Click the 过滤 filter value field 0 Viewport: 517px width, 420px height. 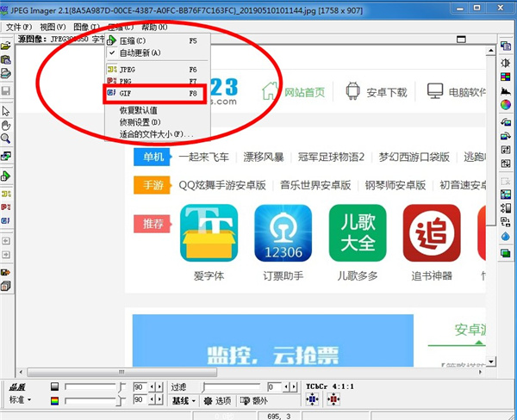[274, 386]
